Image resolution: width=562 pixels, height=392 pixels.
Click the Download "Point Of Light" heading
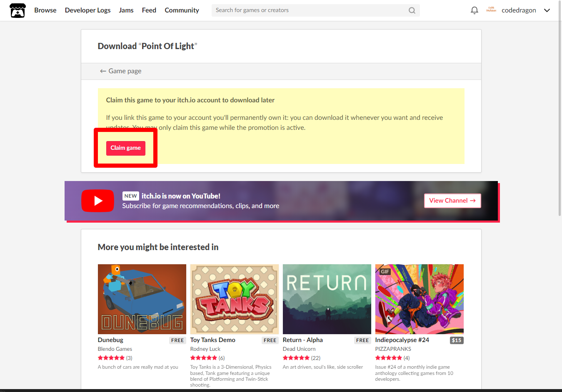coord(147,46)
